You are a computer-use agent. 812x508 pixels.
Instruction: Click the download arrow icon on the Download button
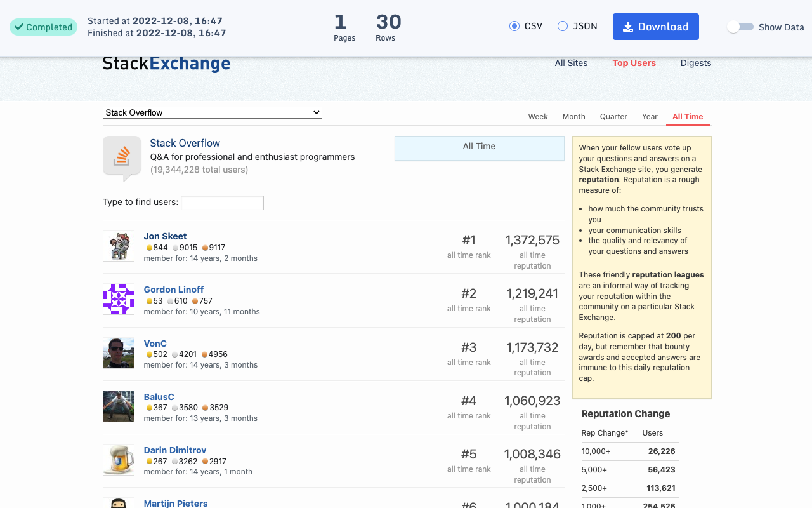628,27
